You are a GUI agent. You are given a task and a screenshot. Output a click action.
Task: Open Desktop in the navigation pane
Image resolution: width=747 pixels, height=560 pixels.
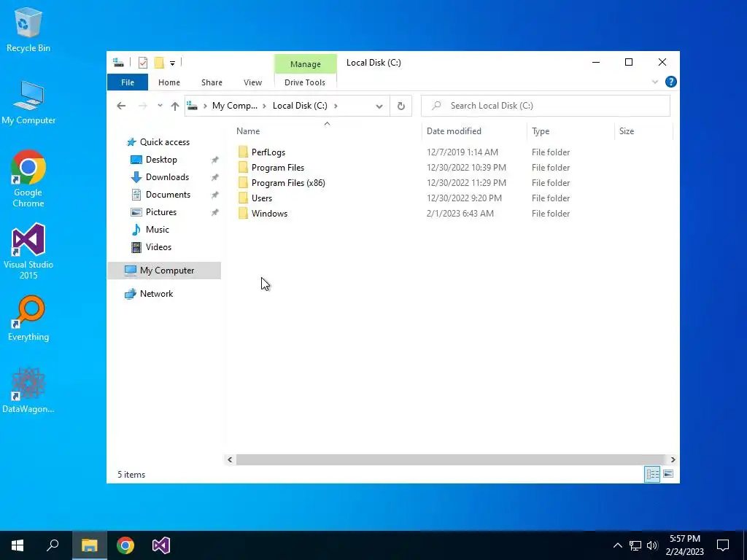[x=161, y=160]
